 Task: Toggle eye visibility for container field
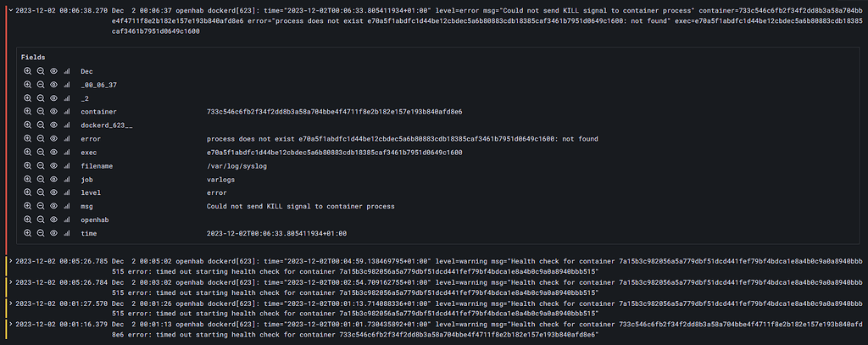click(x=53, y=112)
